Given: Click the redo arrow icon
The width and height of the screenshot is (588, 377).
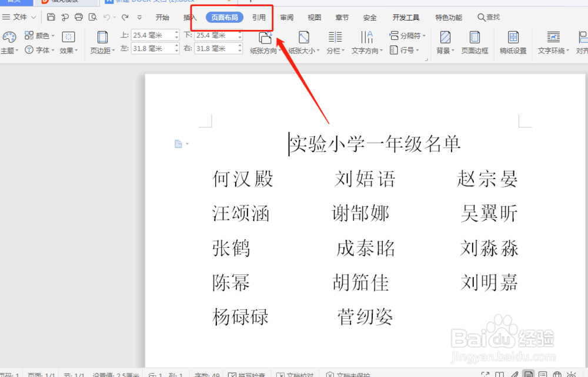Looking at the screenshot, I should 125,17.
